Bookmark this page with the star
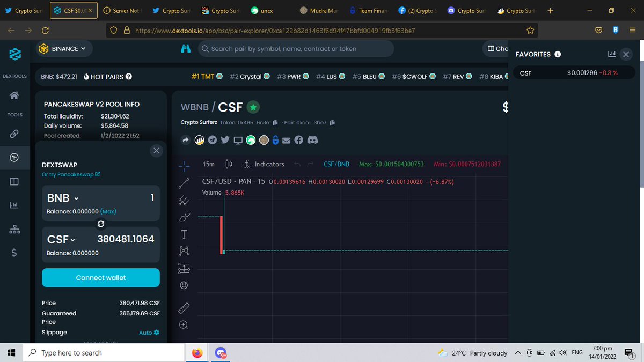The image size is (644, 362). coord(530,31)
